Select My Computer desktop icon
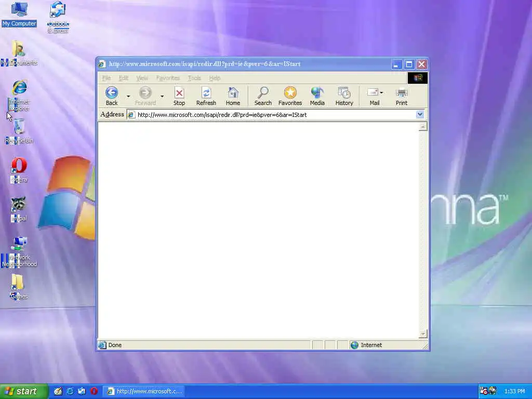The height and width of the screenshot is (399, 532). pos(19,14)
